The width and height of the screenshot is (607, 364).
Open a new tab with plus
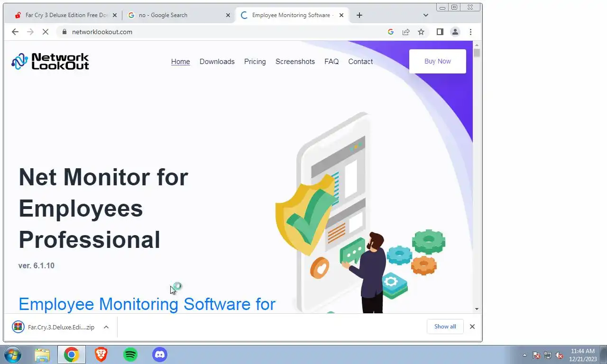point(359,15)
